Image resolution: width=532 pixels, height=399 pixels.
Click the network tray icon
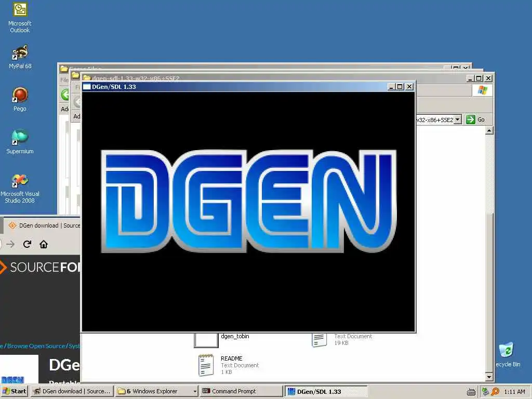tap(486, 392)
